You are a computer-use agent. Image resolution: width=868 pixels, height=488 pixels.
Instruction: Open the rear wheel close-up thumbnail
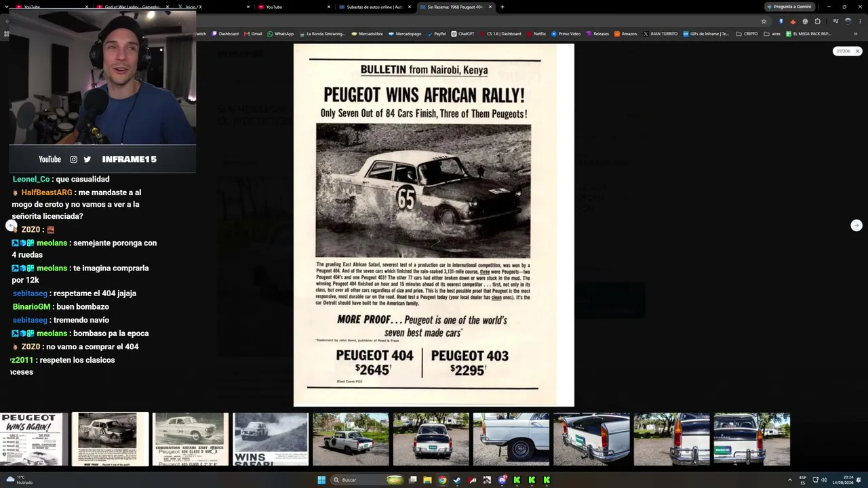511,439
